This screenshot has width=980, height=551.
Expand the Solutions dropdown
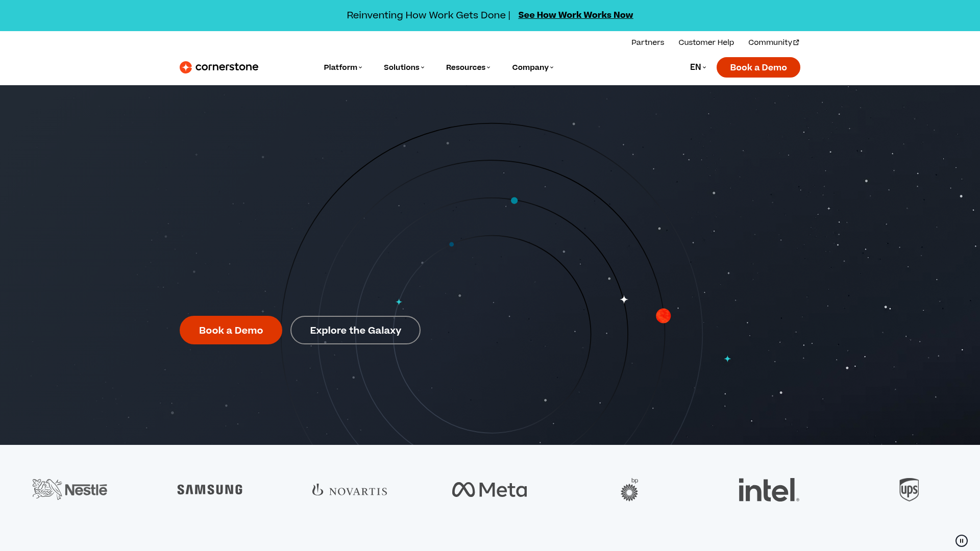[x=403, y=67]
